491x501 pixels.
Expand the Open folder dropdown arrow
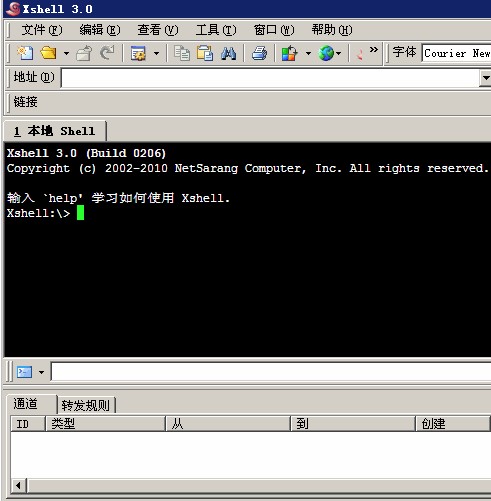(x=66, y=53)
